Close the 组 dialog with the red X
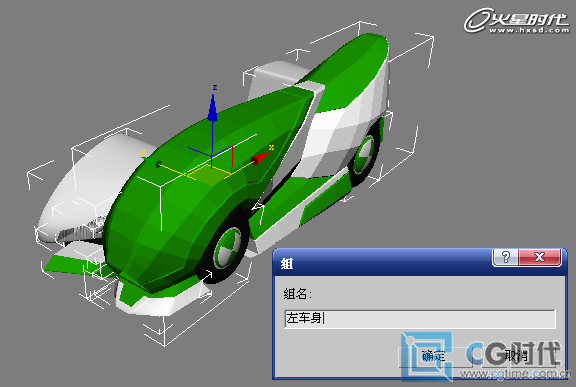The width and height of the screenshot is (576, 387). (x=539, y=257)
